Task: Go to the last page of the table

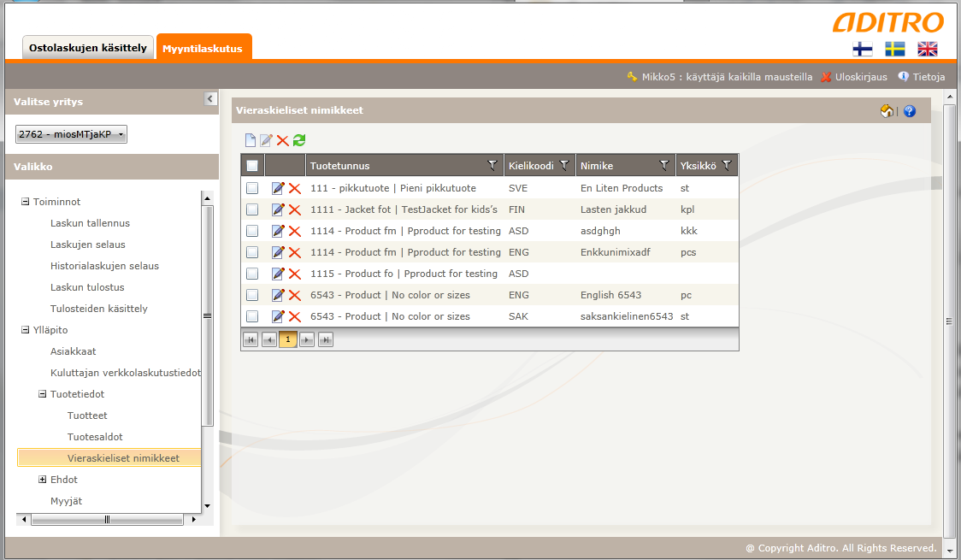Action: click(x=326, y=339)
